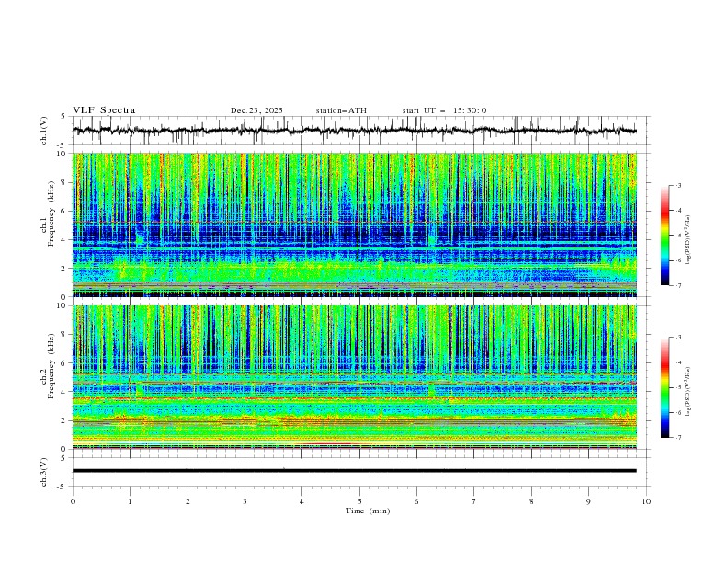Click the ch.1 voltage waveform trace
728x563 pixels.
354,131
